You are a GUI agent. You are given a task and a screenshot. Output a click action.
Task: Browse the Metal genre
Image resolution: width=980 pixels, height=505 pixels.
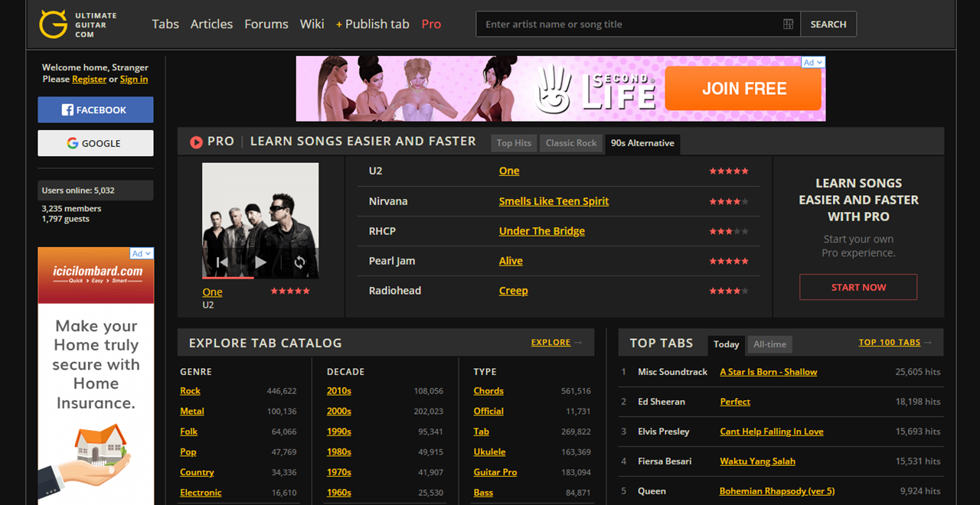click(x=192, y=412)
